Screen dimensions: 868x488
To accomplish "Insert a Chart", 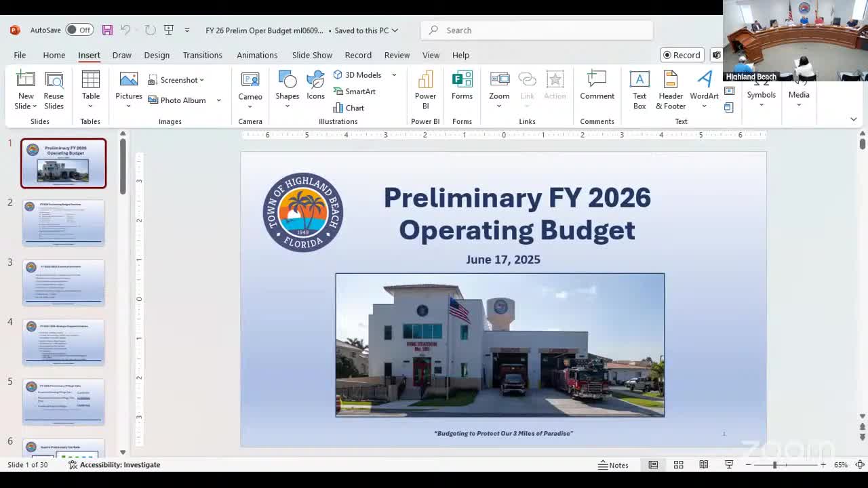I will pos(349,108).
